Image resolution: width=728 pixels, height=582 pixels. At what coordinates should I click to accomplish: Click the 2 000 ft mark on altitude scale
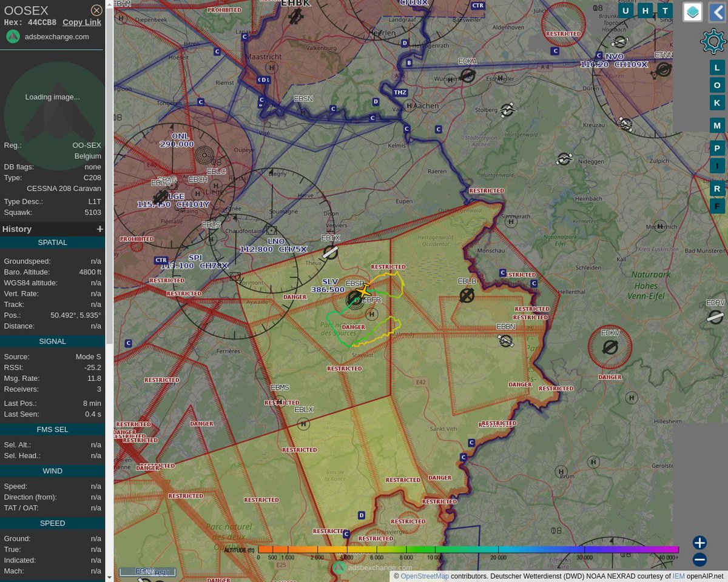(x=317, y=557)
